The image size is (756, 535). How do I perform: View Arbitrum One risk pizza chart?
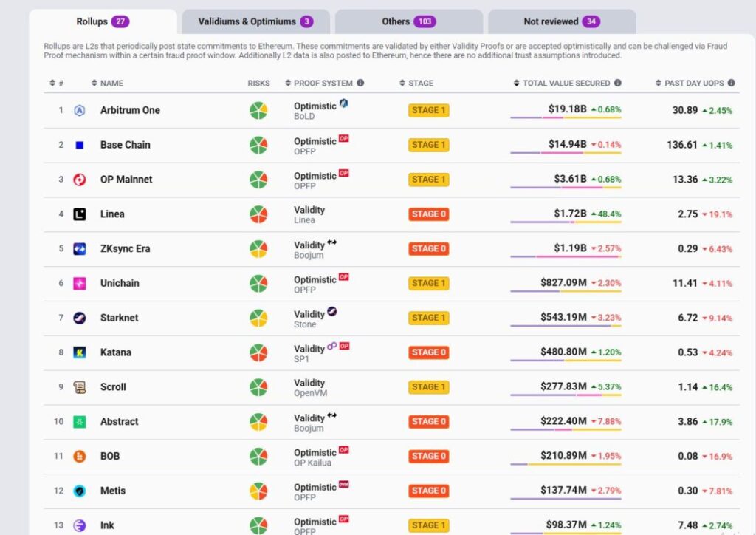(x=258, y=111)
